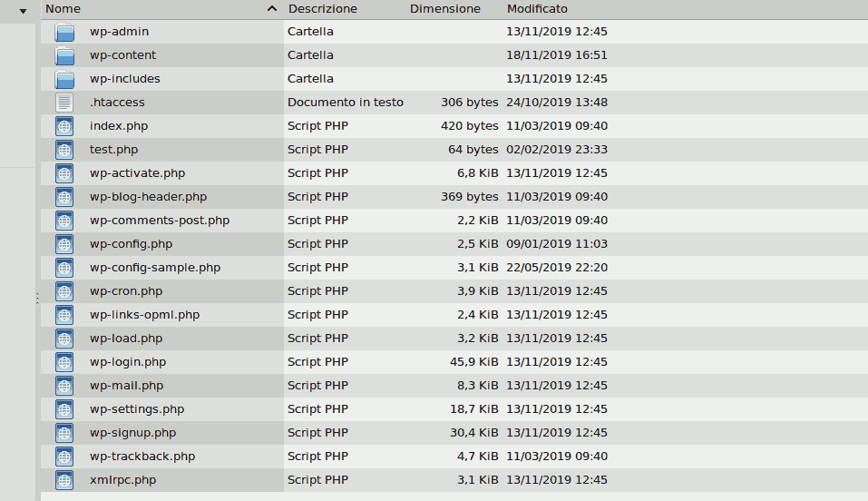Screen dimensions: 868x501
Task: Select the .htaccess file name
Action: pos(117,103)
